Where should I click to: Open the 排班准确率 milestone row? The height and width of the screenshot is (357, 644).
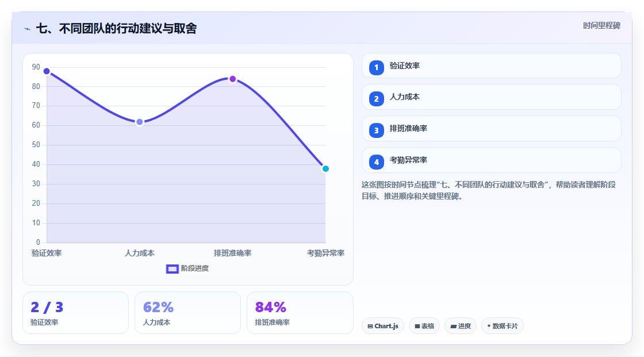(x=491, y=129)
